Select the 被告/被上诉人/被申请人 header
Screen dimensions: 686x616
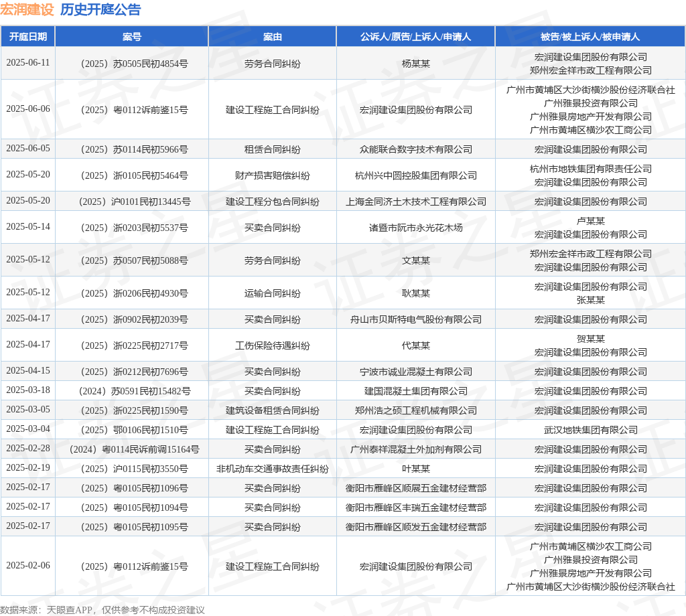(590, 37)
